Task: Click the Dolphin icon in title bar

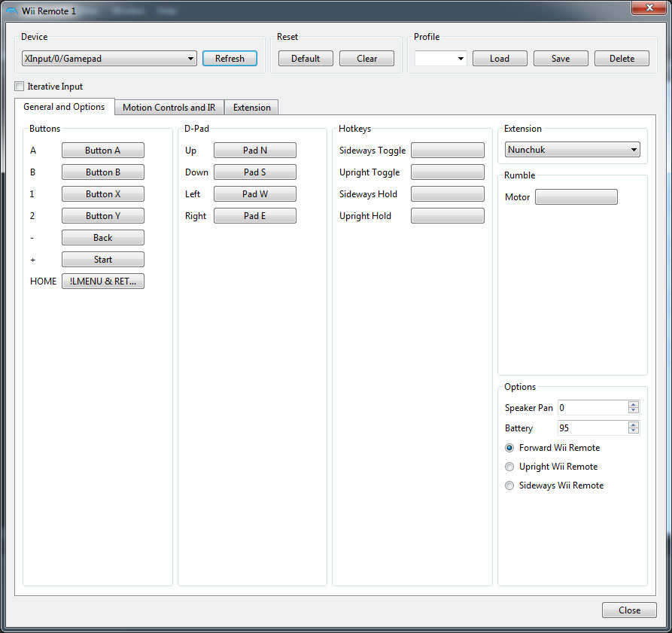Action: pos(12,11)
